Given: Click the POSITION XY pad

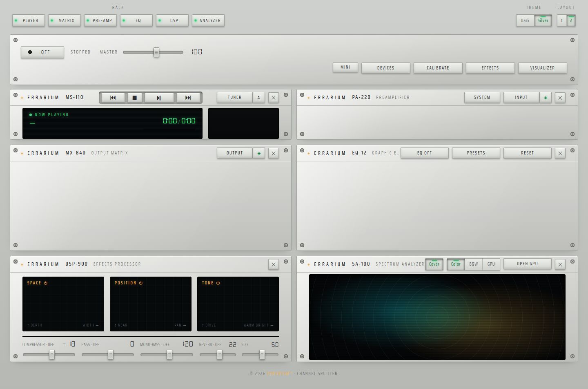Looking at the screenshot, I should (151, 304).
